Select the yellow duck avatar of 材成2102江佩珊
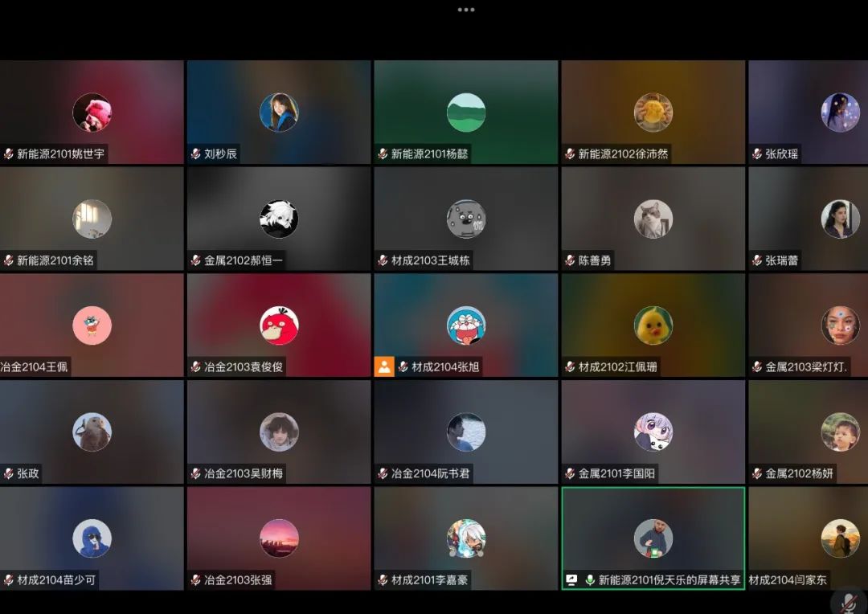This screenshot has width=868, height=614. tap(653, 325)
